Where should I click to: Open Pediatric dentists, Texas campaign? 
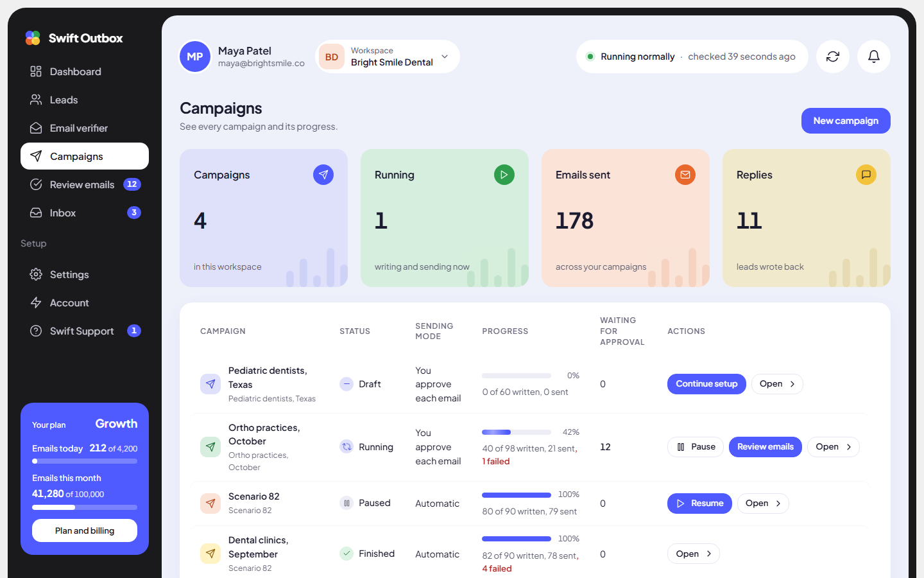(777, 384)
